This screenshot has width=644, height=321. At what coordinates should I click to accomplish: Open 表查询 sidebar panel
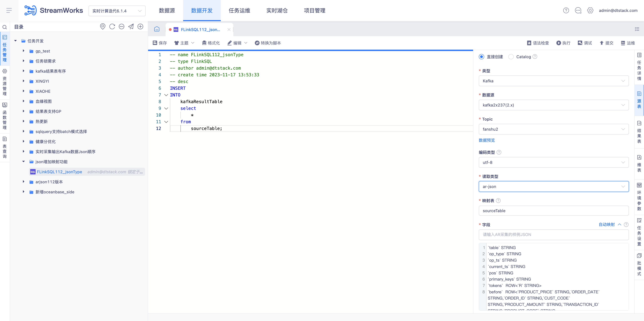click(5, 148)
